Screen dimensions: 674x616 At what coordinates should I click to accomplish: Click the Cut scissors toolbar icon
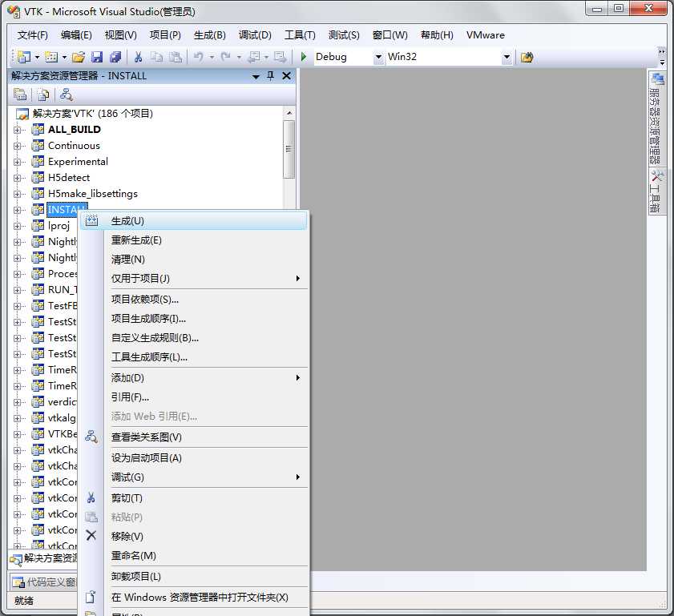click(x=138, y=57)
